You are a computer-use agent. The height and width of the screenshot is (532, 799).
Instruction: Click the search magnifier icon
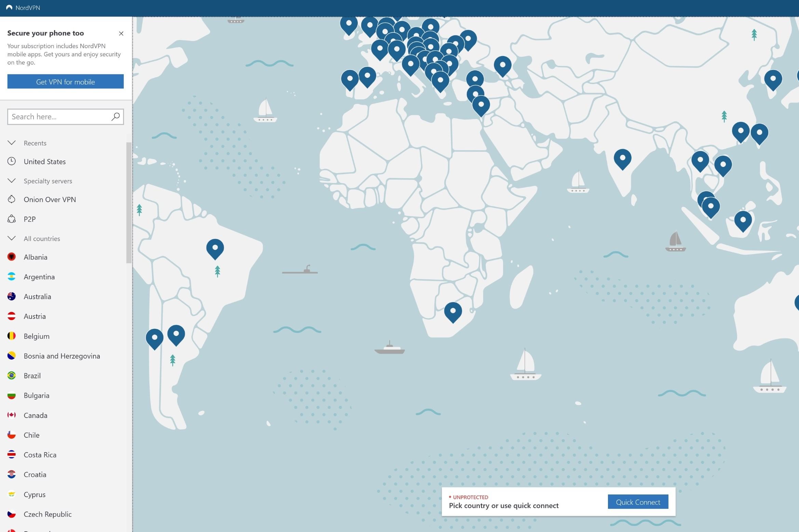pyautogui.click(x=116, y=116)
